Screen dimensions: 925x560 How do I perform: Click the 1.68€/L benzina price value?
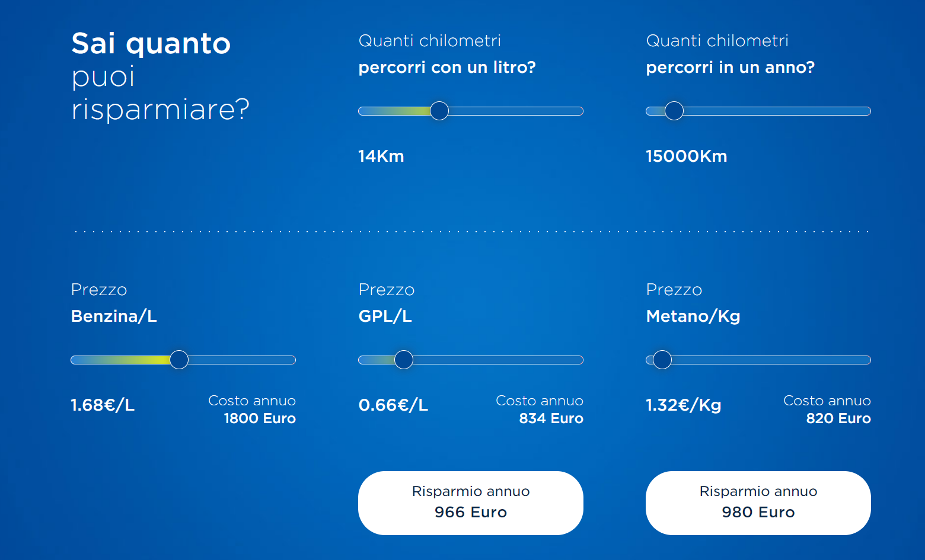coord(103,405)
